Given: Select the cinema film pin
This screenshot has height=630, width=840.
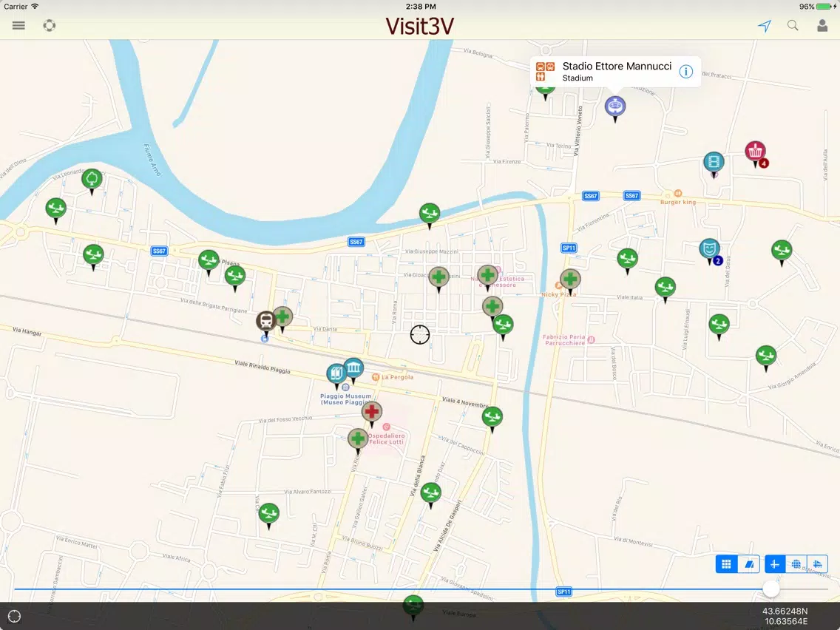Looking at the screenshot, I should tap(714, 164).
